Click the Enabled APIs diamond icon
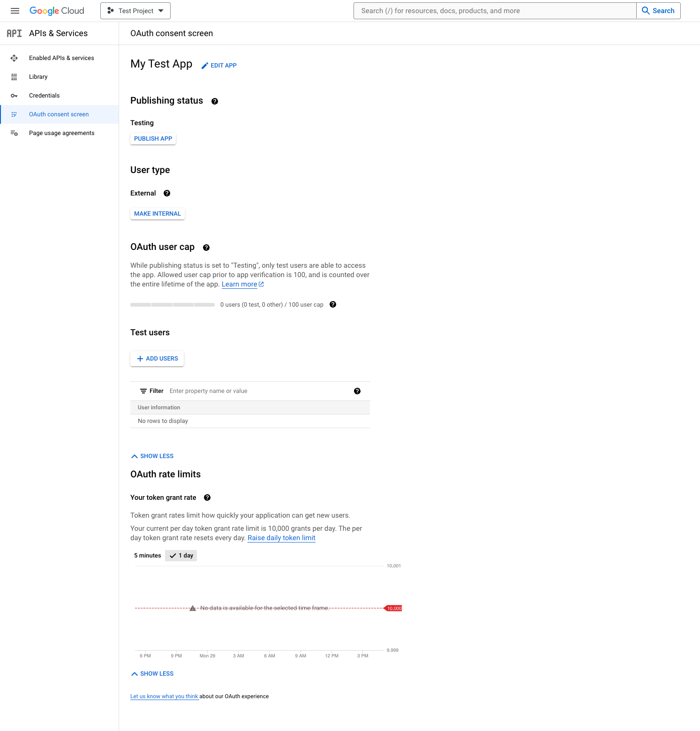The image size is (700, 731). [x=14, y=58]
